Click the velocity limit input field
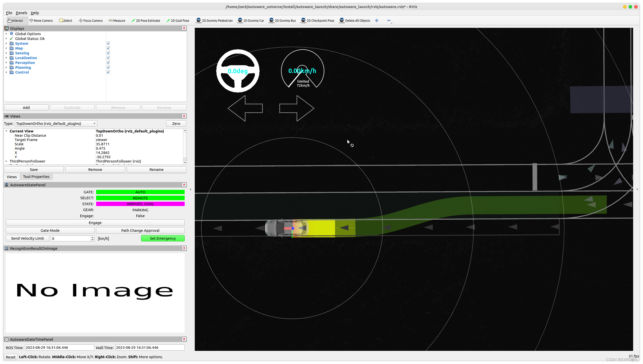 coord(71,238)
